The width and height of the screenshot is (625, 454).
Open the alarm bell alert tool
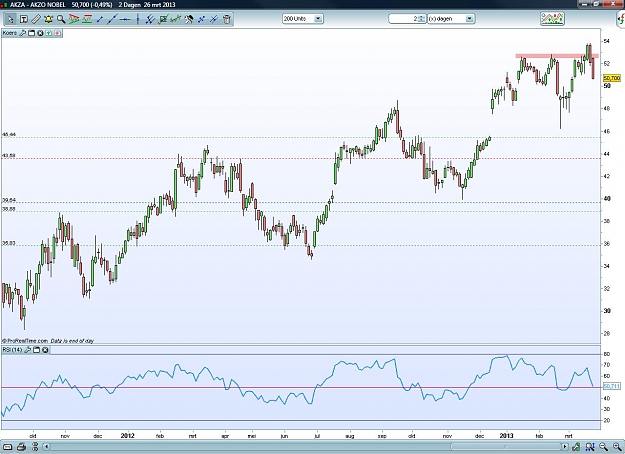[49, 19]
